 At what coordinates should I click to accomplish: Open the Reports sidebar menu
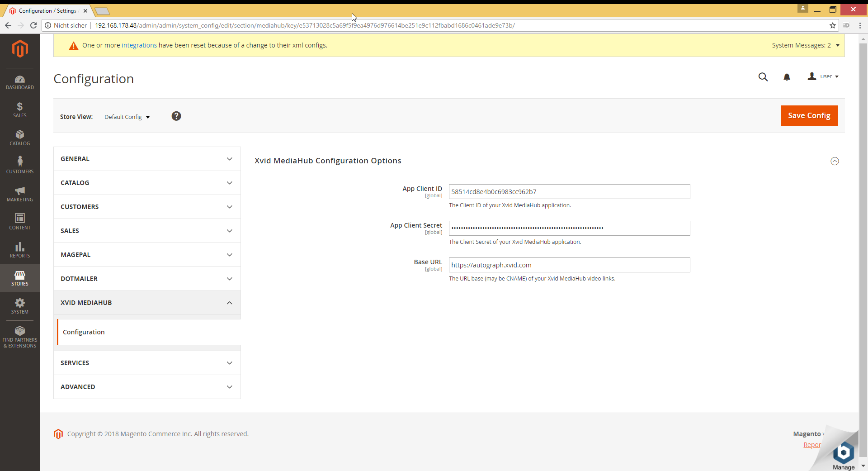pos(20,250)
